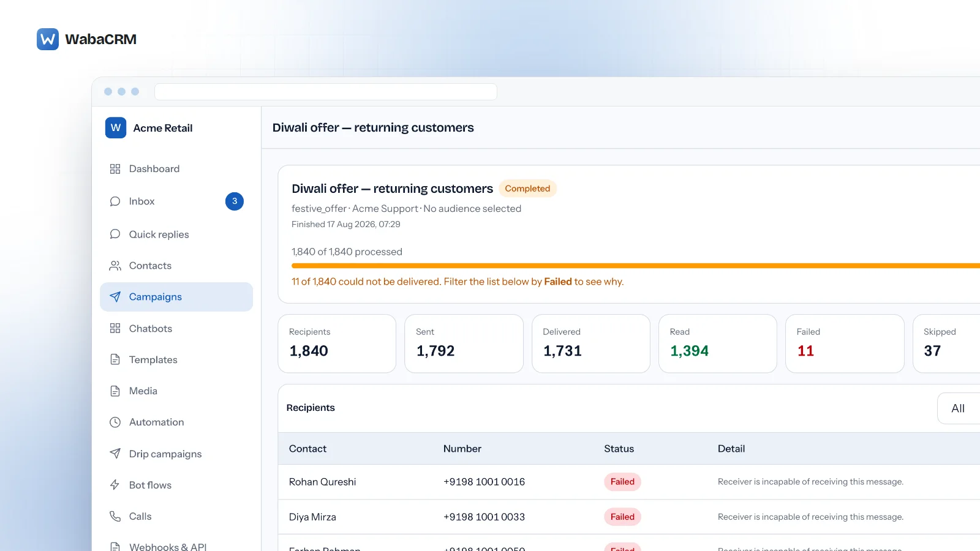Click the Automation clock icon

(x=115, y=422)
